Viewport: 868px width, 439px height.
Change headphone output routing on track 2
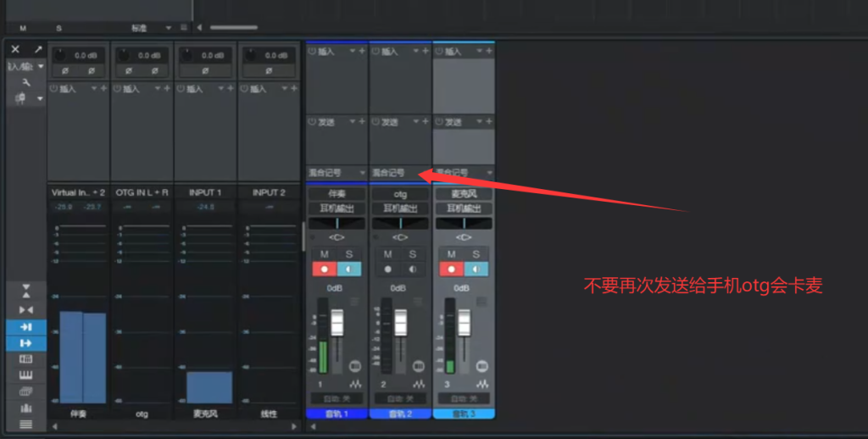[400, 208]
